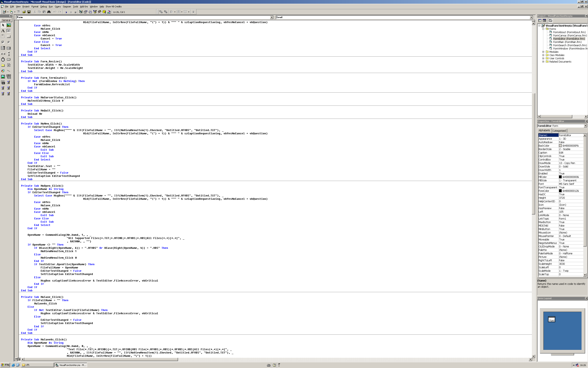Click the Open Project toolbar icon

click(24, 12)
